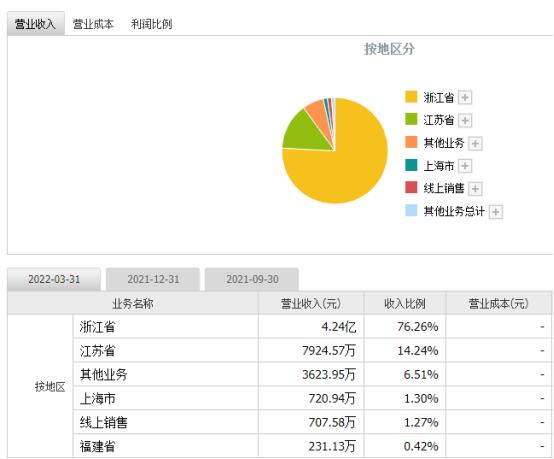Click the teal 上海市 legend swatch
Viewport: 554px width, 459px height.
(x=411, y=165)
